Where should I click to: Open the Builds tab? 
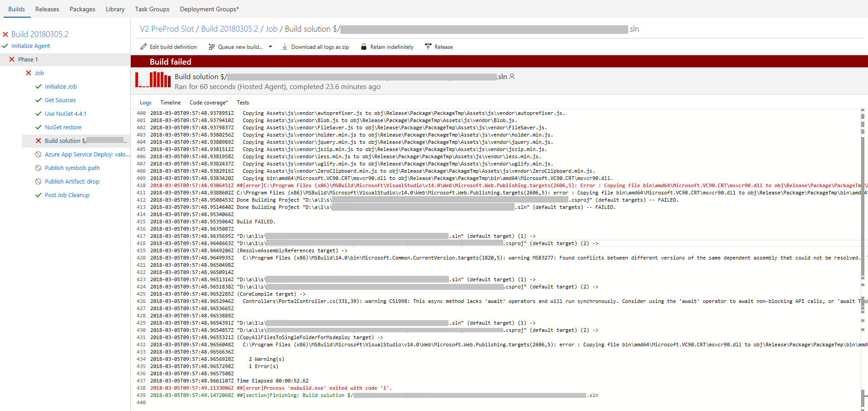tap(17, 9)
